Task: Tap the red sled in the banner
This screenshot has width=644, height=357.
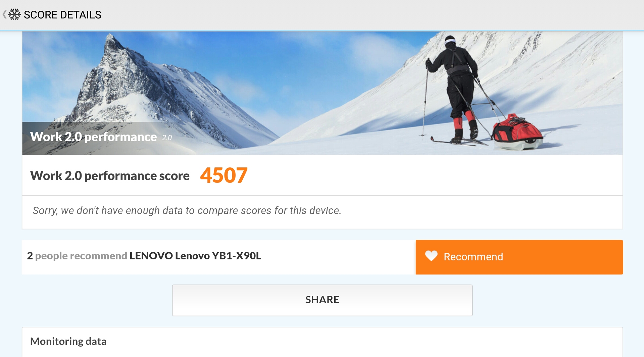Action: coord(517,132)
